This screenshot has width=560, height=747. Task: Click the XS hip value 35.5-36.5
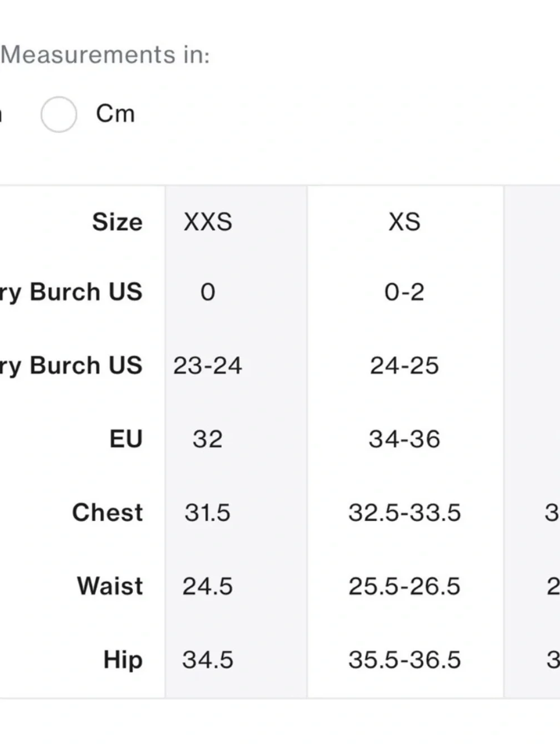click(404, 660)
